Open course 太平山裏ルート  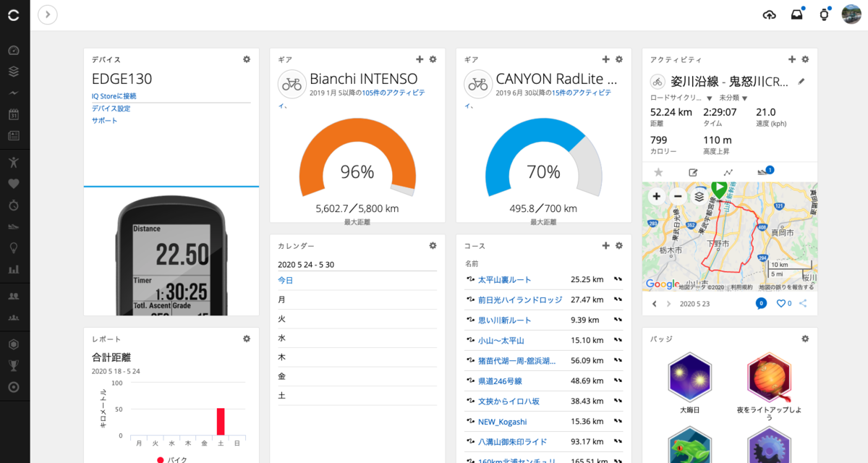(x=505, y=279)
